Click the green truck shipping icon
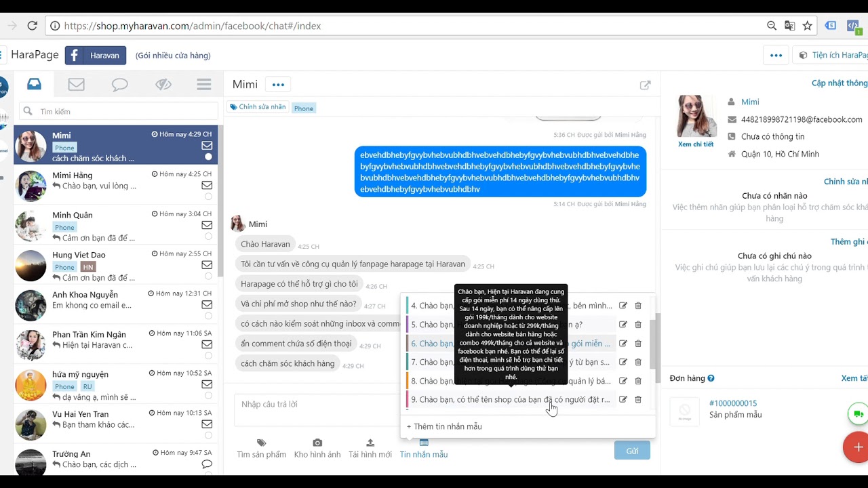Screen dimensions: 868x488 click(x=858, y=413)
